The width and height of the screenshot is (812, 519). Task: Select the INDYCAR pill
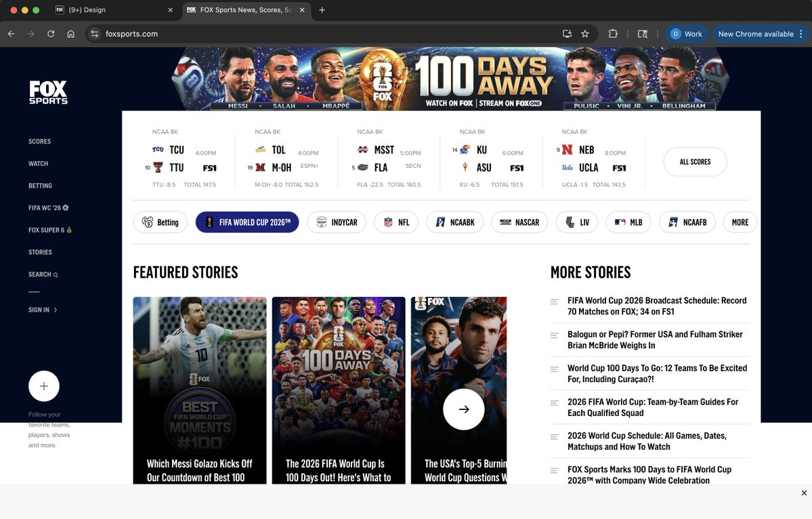click(x=337, y=222)
